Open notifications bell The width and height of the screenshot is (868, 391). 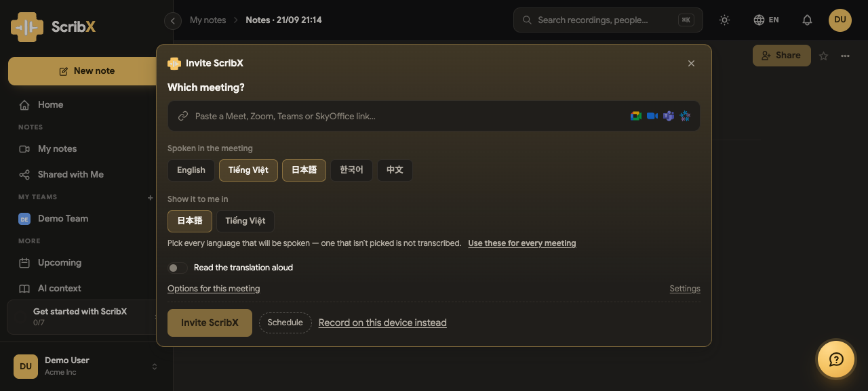click(x=807, y=20)
